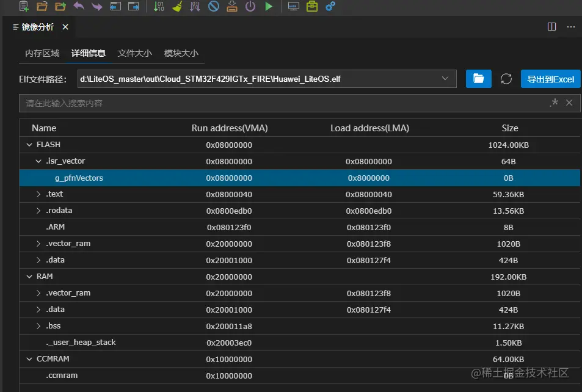Click the yellow broom clean icon

point(178,6)
